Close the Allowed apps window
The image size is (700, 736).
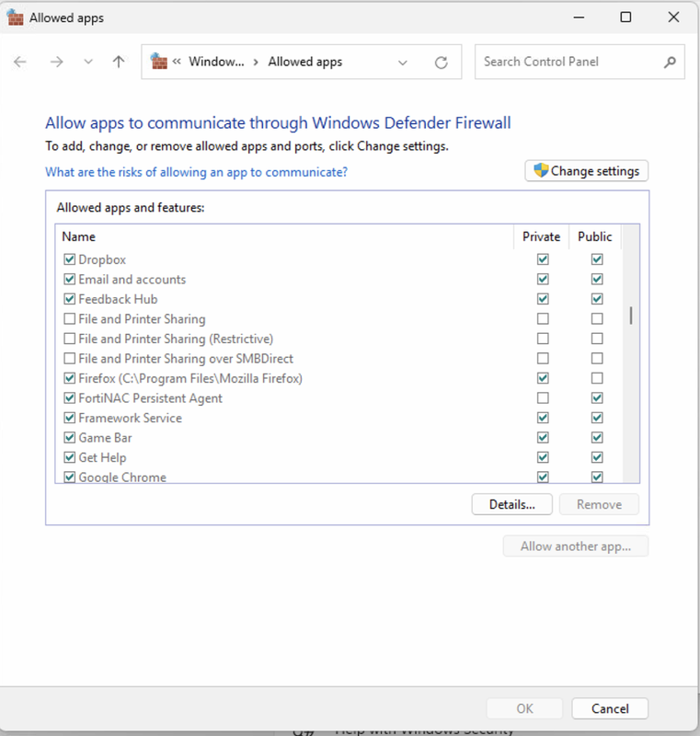673,17
